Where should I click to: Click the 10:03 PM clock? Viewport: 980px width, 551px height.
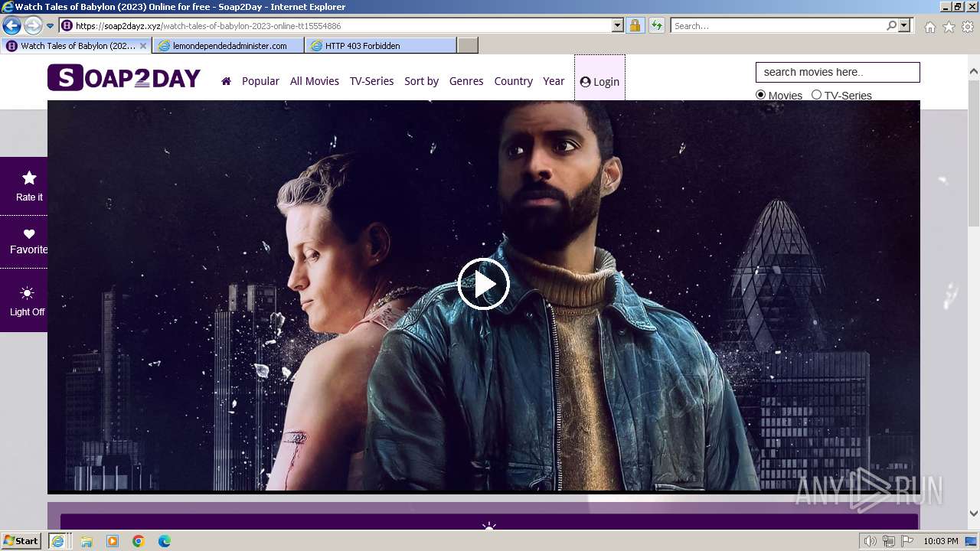[x=941, y=541]
